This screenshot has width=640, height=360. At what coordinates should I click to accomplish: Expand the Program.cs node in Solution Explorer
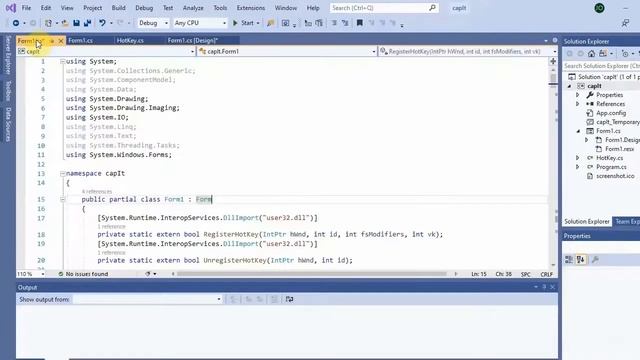(x=578, y=167)
